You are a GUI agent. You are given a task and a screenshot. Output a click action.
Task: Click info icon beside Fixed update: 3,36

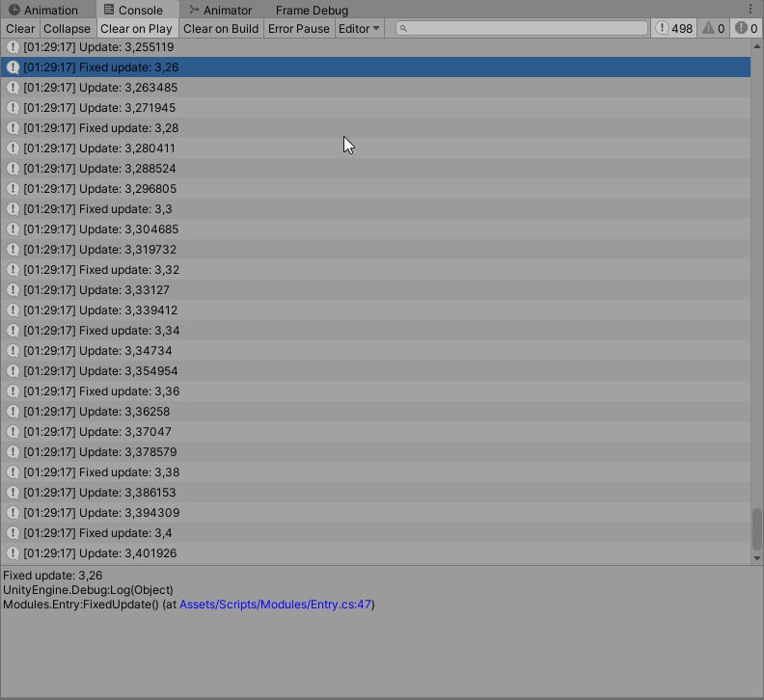point(14,391)
